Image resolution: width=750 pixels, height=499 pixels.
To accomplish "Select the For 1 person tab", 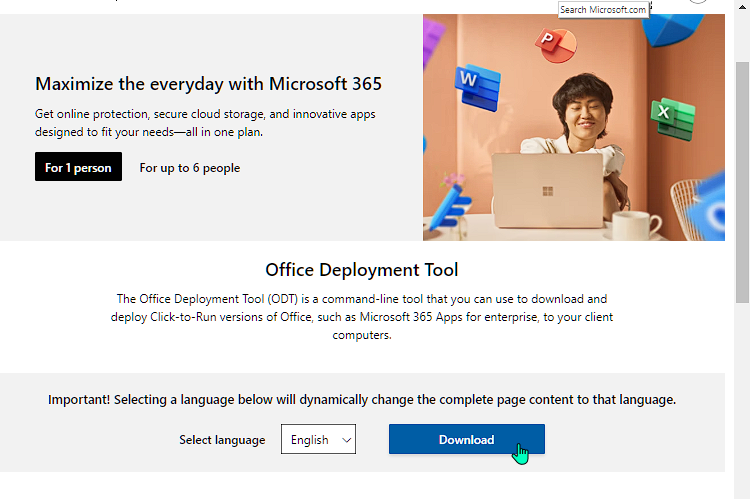I will tap(78, 167).
